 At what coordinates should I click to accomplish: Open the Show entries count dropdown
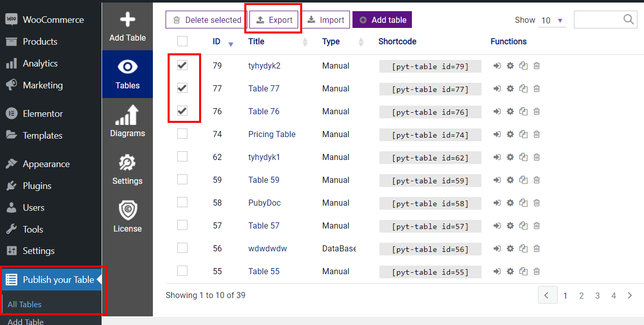(x=552, y=20)
